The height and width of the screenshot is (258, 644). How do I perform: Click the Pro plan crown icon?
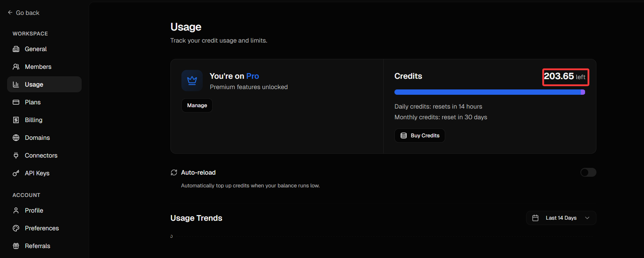point(192,81)
